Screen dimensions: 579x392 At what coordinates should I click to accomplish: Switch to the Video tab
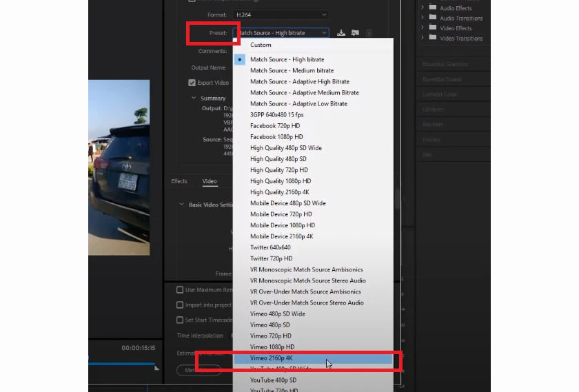tap(210, 181)
